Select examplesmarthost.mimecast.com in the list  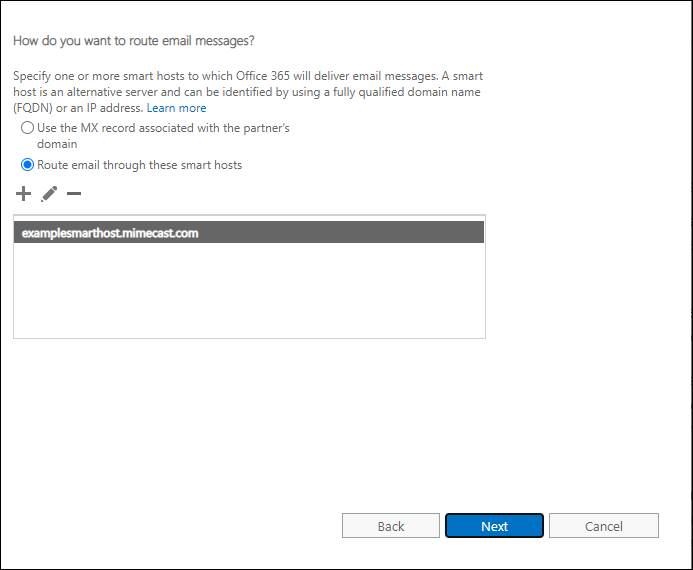click(110, 233)
